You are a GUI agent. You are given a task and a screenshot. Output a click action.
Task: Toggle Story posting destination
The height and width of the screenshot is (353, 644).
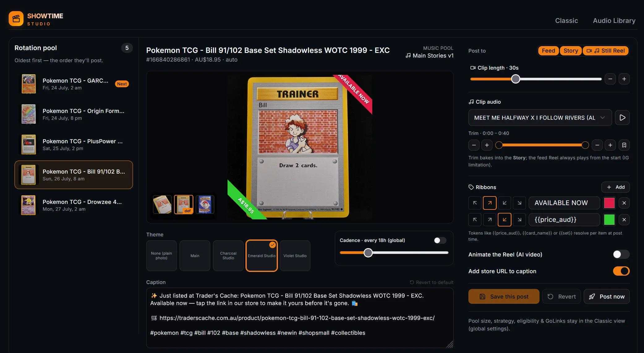[x=571, y=51]
